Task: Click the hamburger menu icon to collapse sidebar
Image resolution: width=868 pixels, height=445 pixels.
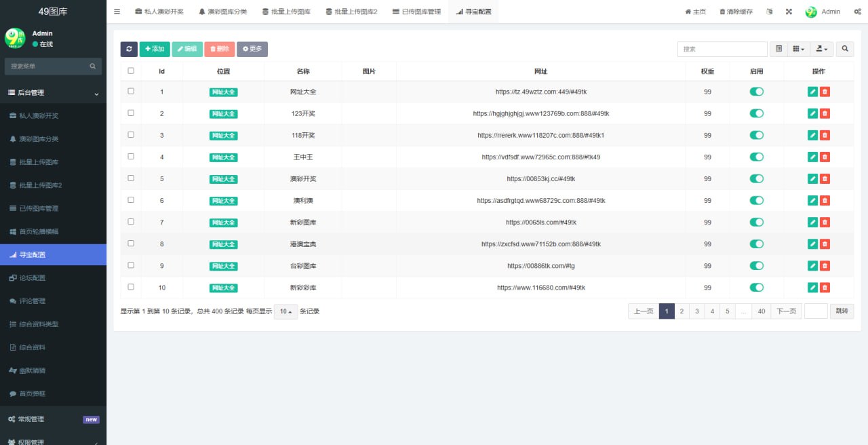Action: (x=117, y=11)
